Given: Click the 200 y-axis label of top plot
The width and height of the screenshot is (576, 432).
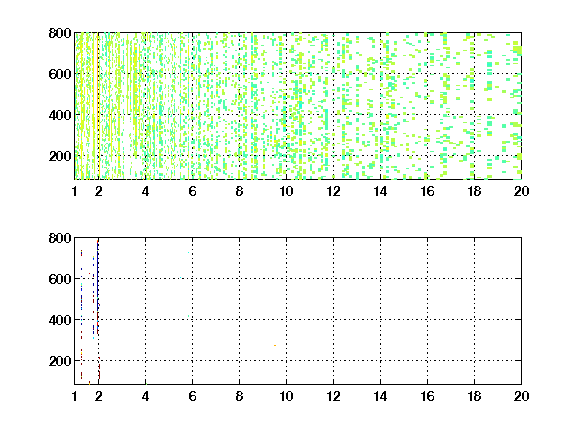Looking at the screenshot, I should tap(60, 156).
